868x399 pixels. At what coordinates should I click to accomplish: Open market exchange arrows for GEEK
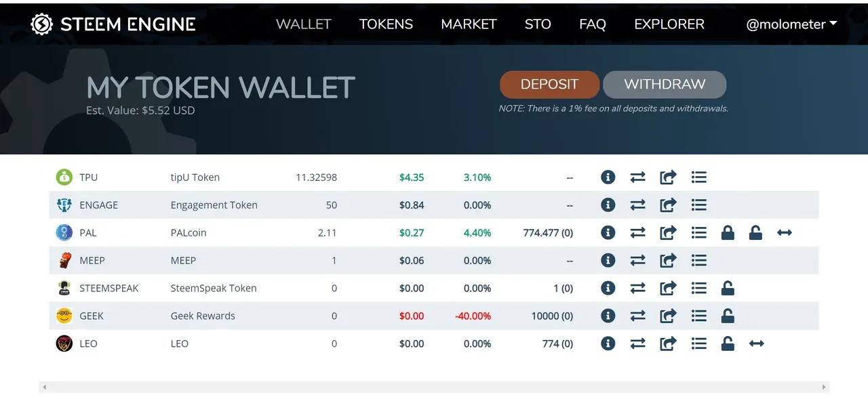pyautogui.click(x=637, y=316)
